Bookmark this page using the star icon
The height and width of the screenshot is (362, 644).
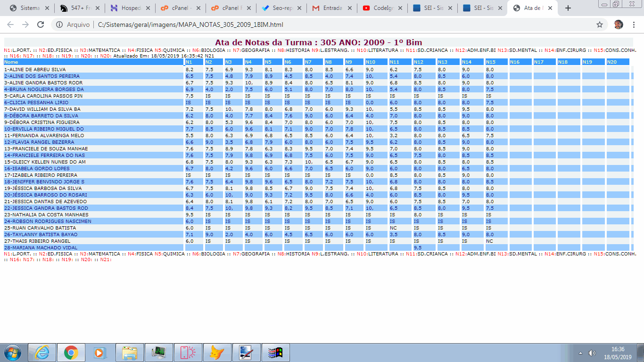tap(600, 25)
